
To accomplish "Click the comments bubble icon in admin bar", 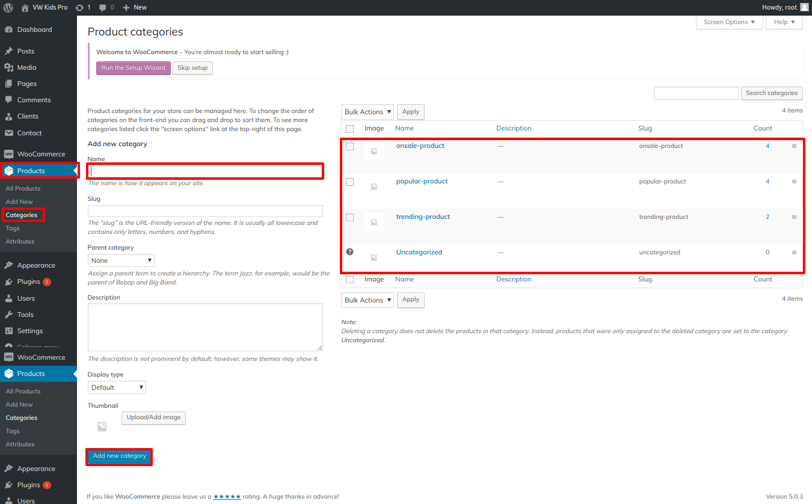I will (103, 7).
